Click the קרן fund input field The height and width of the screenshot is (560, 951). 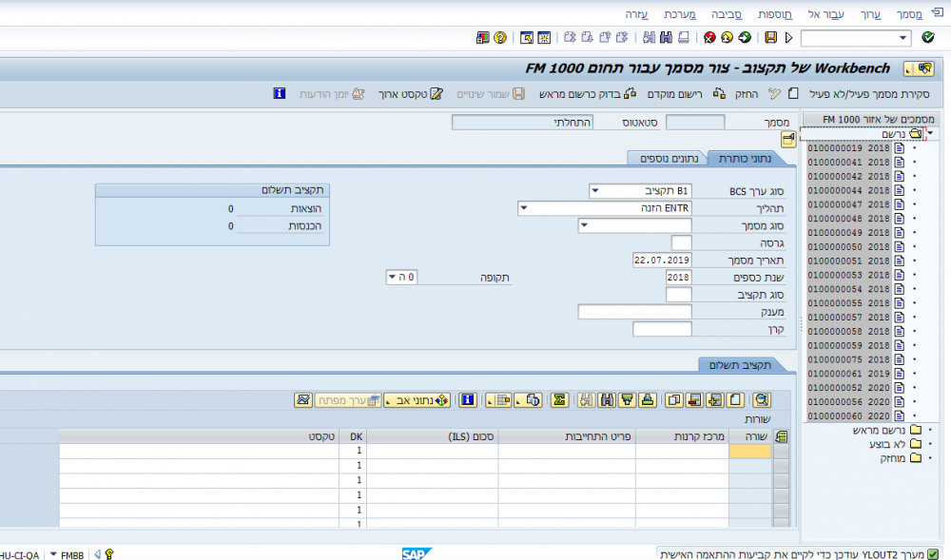pyautogui.click(x=662, y=329)
